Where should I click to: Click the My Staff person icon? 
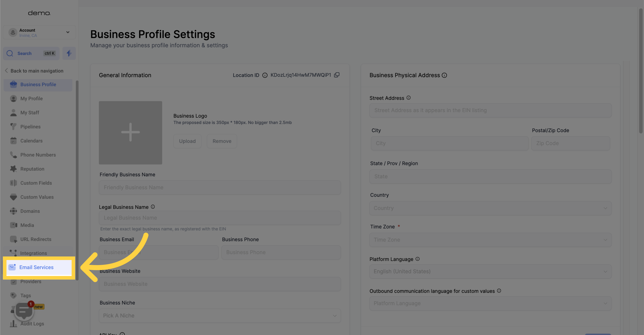coord(13,113)
